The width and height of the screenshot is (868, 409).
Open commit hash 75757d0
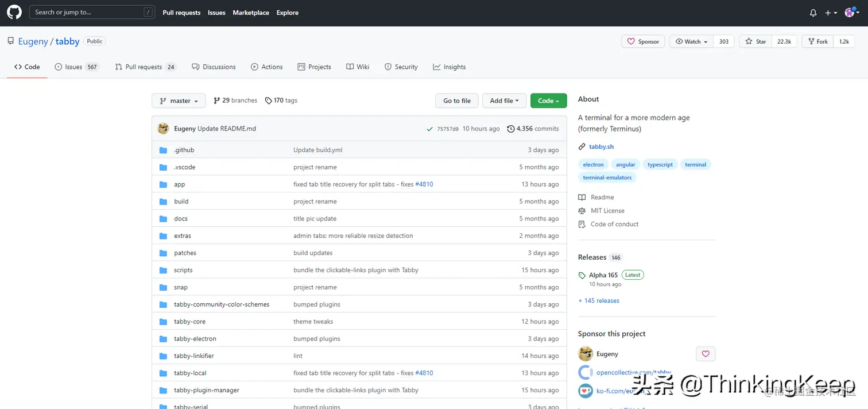tap(448, 129)
